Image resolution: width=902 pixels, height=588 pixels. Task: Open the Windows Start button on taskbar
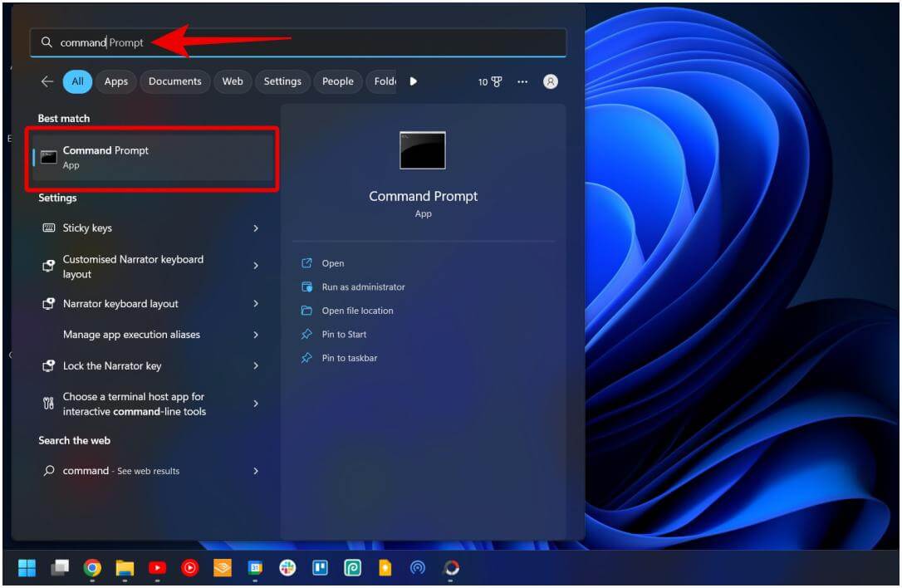27,568
